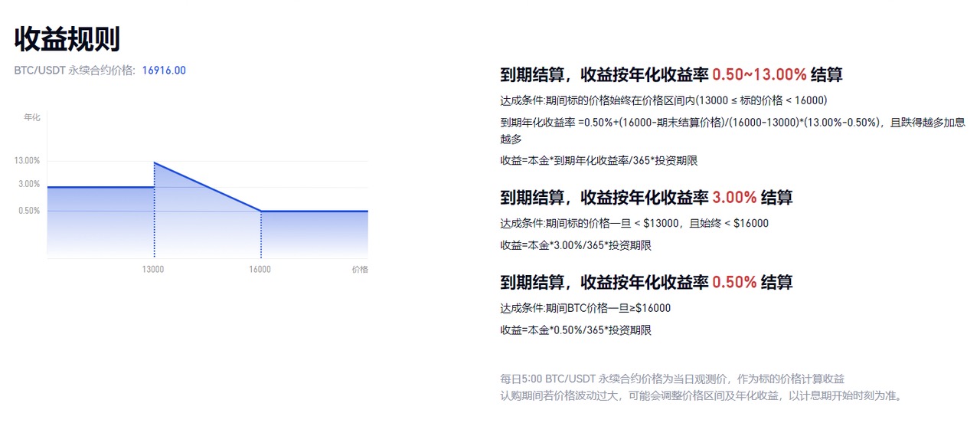Click the red 0.50~13.00% yield range text
The image size is (980, 446).
pos(759,75)
